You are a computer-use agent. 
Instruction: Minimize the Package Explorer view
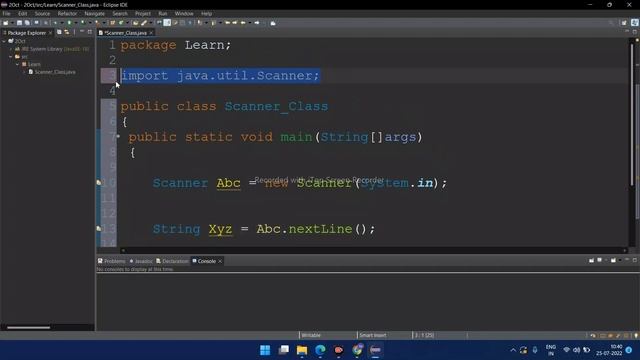[x=82, y=32]
